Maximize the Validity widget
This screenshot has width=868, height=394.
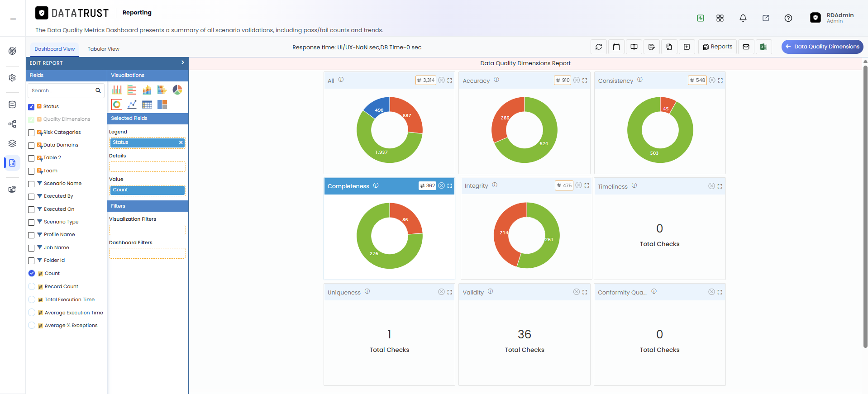585,292
